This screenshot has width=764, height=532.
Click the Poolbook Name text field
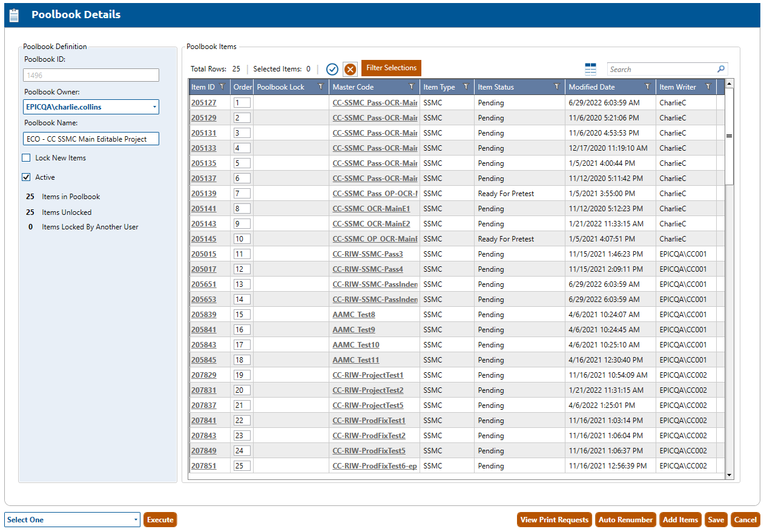tap(91, 139)
